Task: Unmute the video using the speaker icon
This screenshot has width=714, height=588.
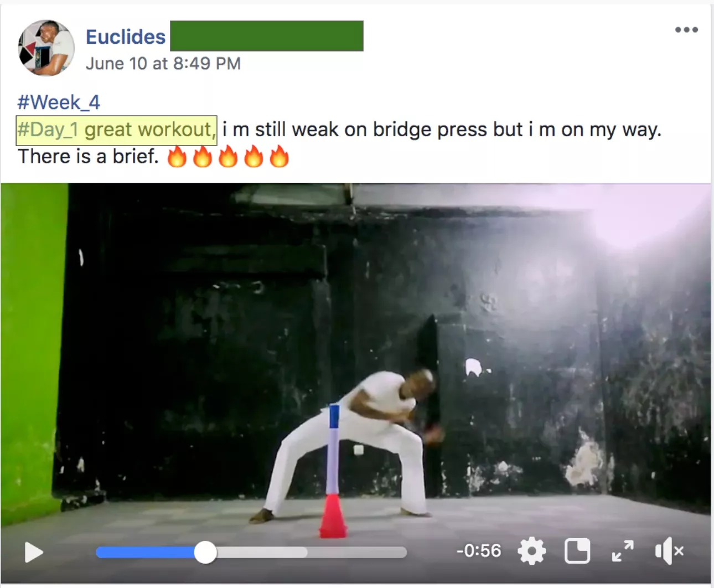Action: tap(669, 551)
